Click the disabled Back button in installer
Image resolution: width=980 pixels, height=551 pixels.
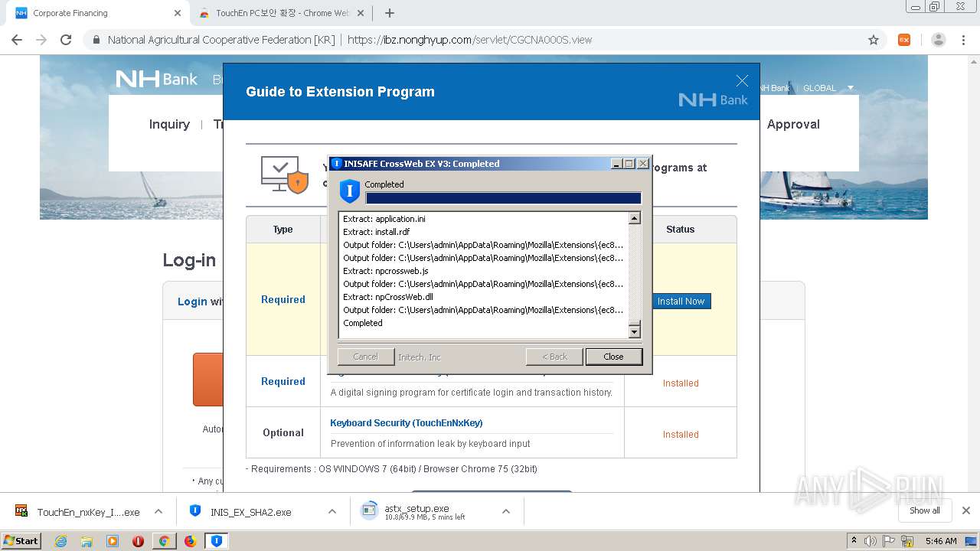(x=554, y=357)
